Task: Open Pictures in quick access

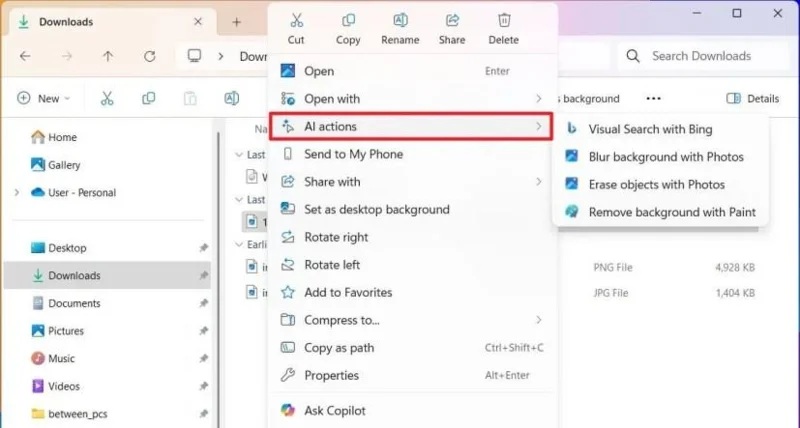Action: point(58,331)
